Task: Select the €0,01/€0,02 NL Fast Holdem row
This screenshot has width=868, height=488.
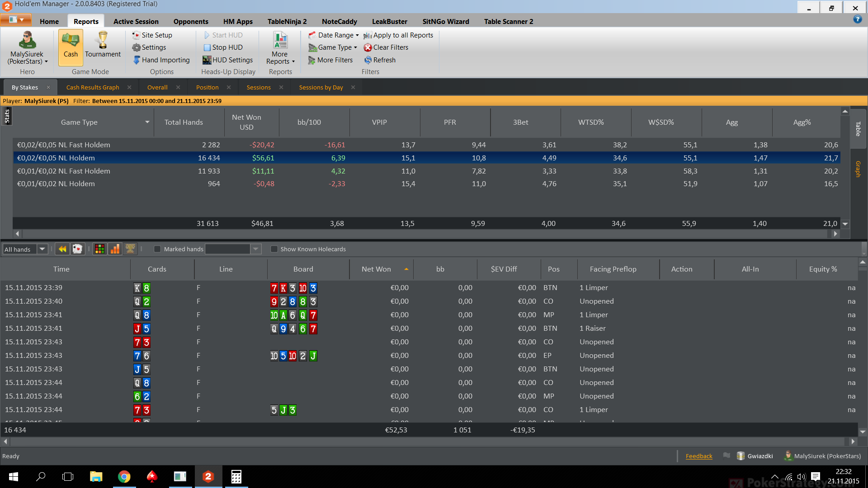Action: click(426, 171)
